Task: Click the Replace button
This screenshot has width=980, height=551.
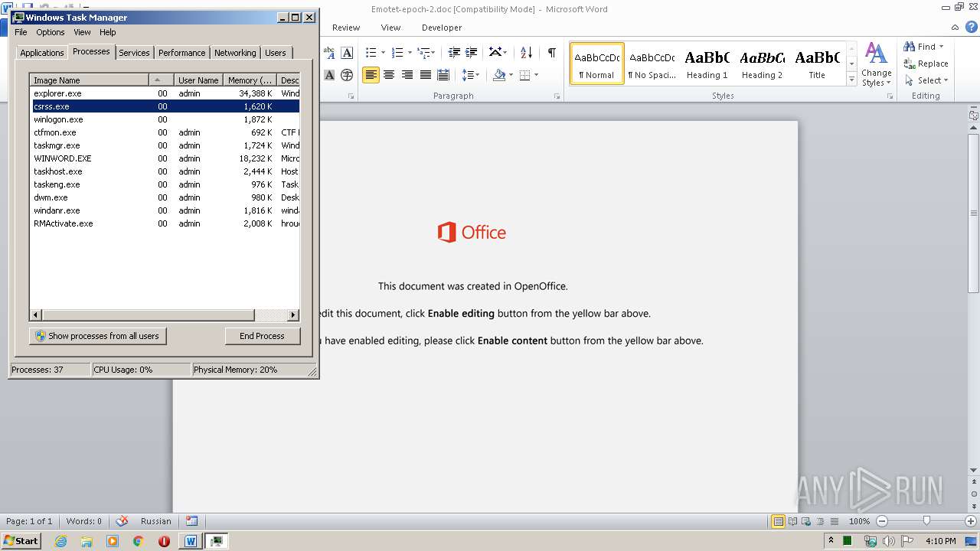Action: pos(926,64)
